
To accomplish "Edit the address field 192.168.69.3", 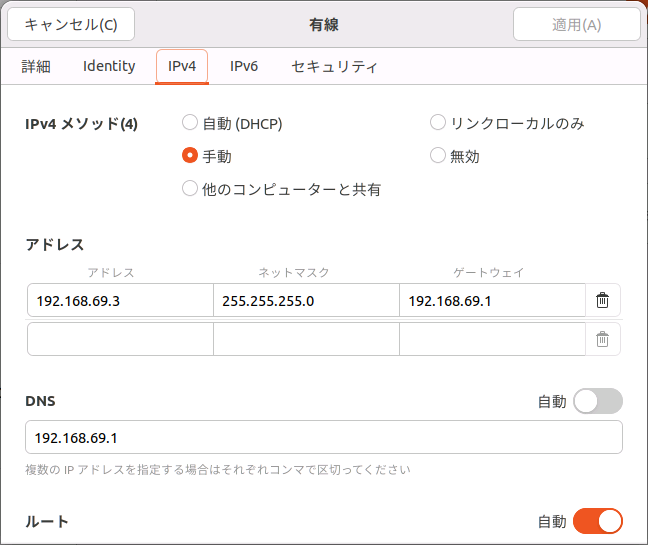I will 120,300.
